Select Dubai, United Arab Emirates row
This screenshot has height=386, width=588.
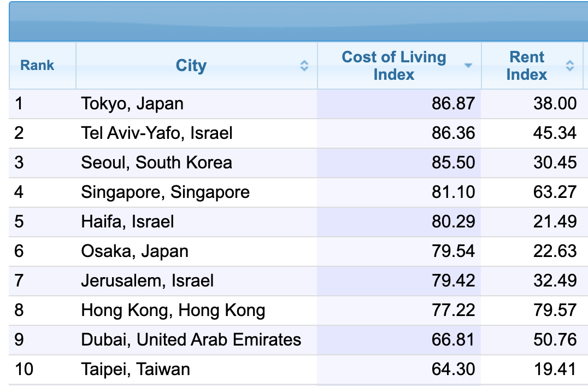pos(191,340)
